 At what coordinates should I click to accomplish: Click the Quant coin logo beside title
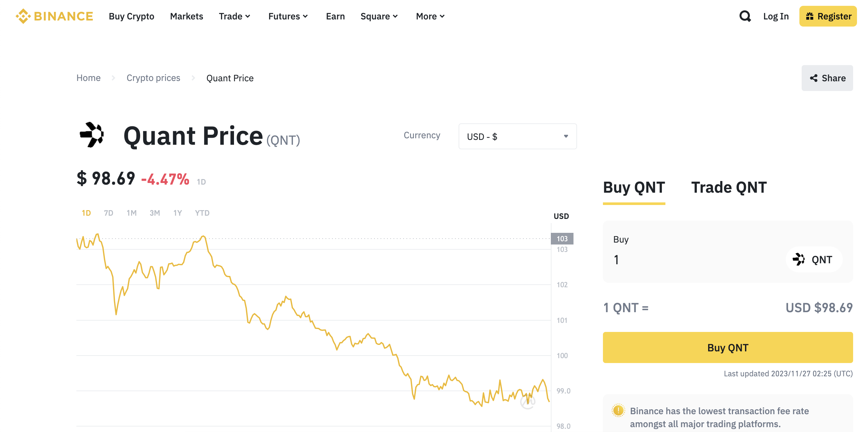[x=92, y=135]
